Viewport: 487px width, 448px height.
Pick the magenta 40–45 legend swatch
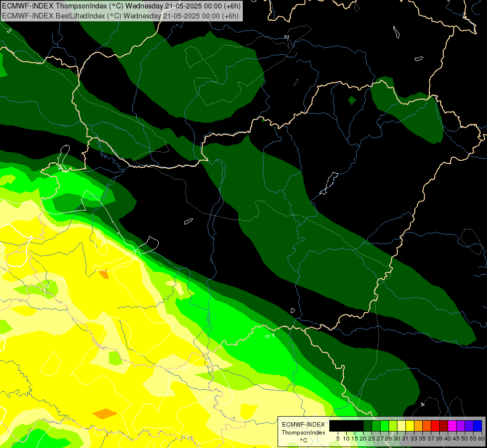452,426
